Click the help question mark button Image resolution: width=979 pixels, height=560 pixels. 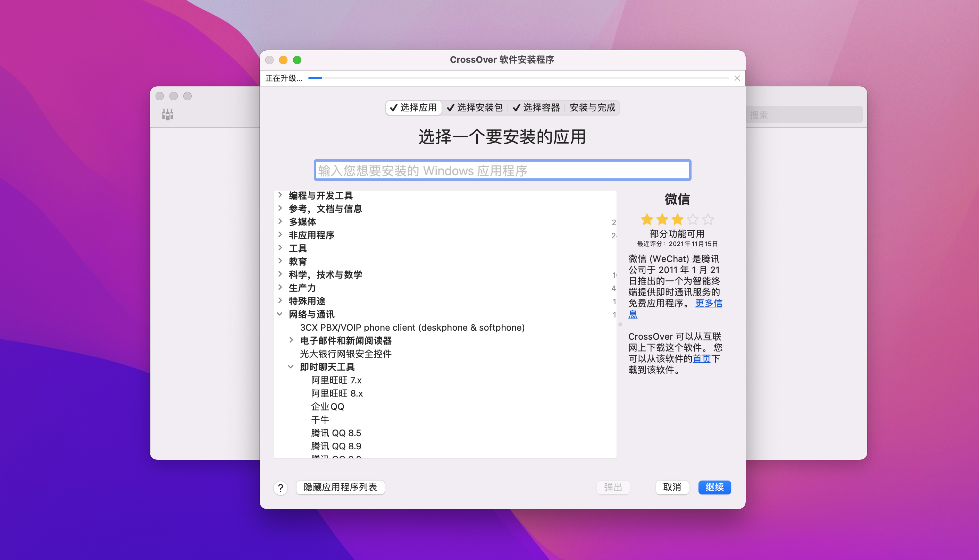click(x=281, y=488)
